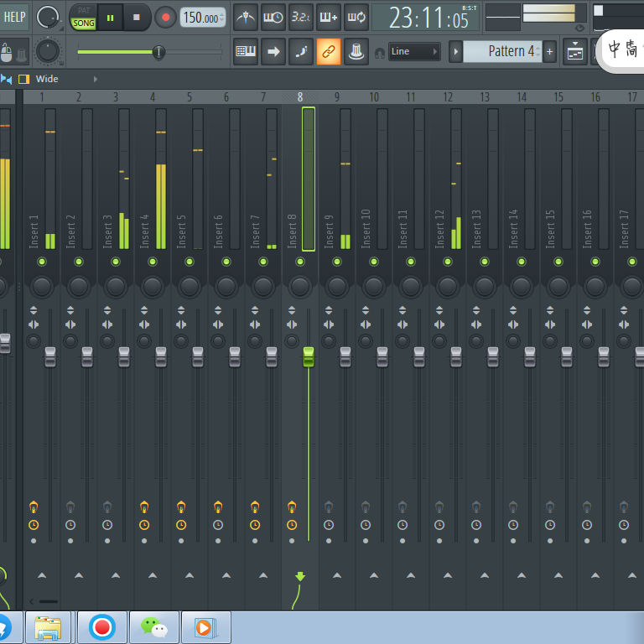644x644 pixels.
Task: Switch to SONG mode
Action: (x=84, y=23)
